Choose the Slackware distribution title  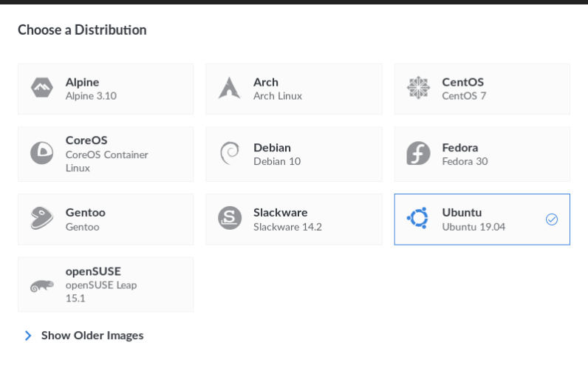click(281, 213)
